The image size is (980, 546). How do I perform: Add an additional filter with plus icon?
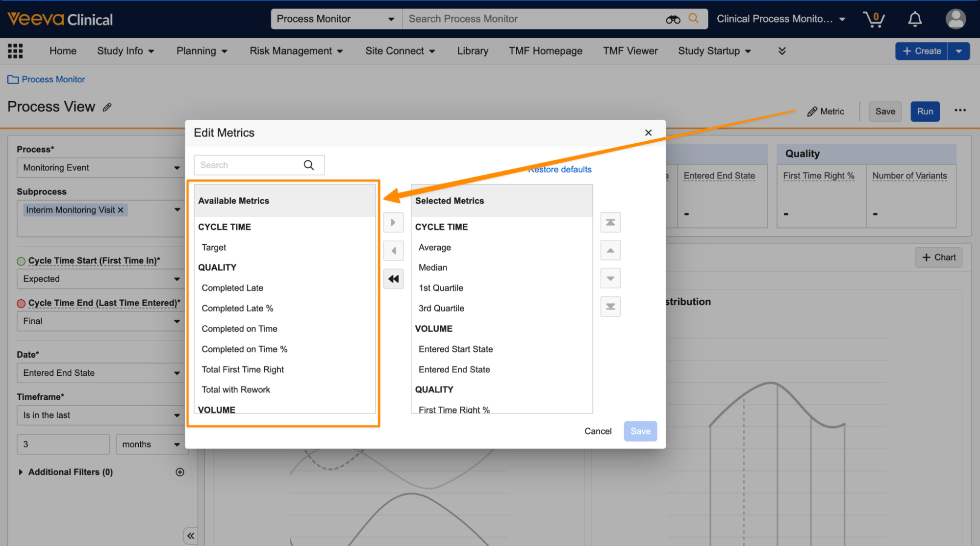[180, 472]
